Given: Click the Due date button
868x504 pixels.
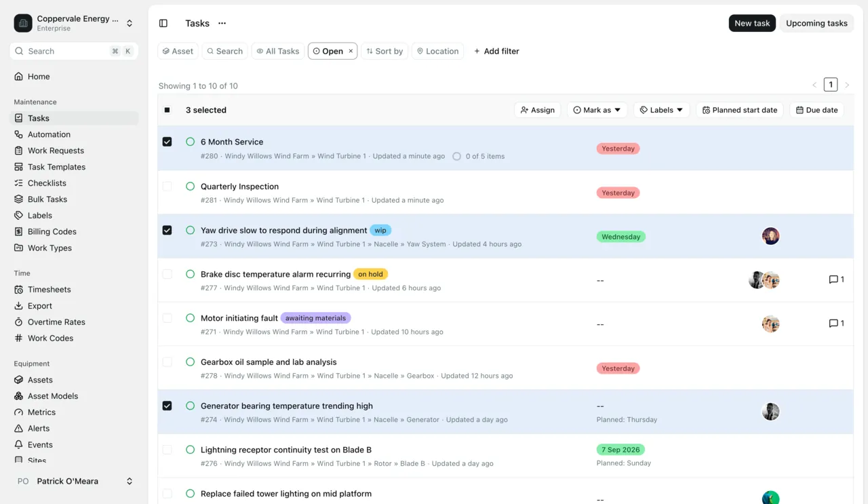Looking at the screenshot, I should pos(816,110).
